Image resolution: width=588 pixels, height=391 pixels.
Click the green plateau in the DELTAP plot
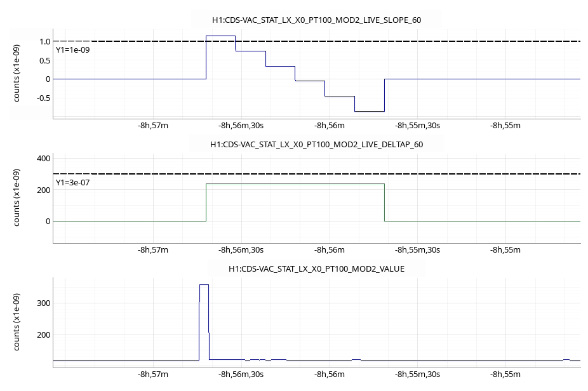coord(295,183)
